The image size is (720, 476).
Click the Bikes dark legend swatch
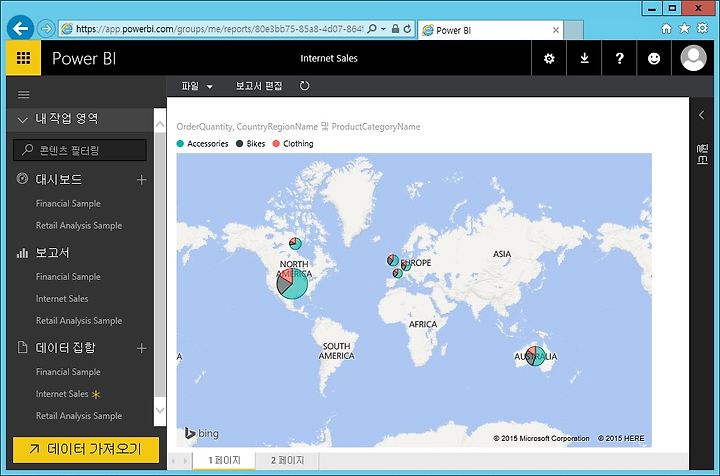coord(239,144)
